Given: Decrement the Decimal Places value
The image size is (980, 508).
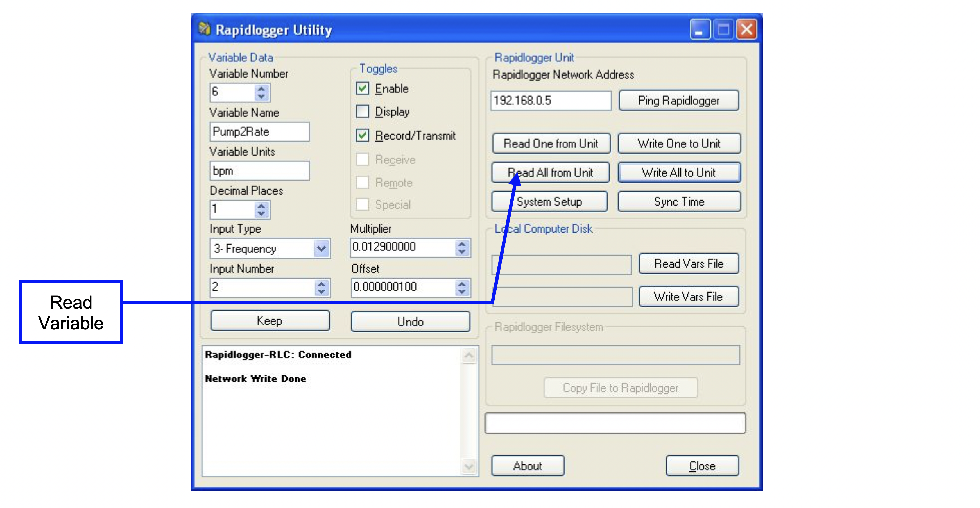Looking at the screenshot, I should (x=261, y=214).
